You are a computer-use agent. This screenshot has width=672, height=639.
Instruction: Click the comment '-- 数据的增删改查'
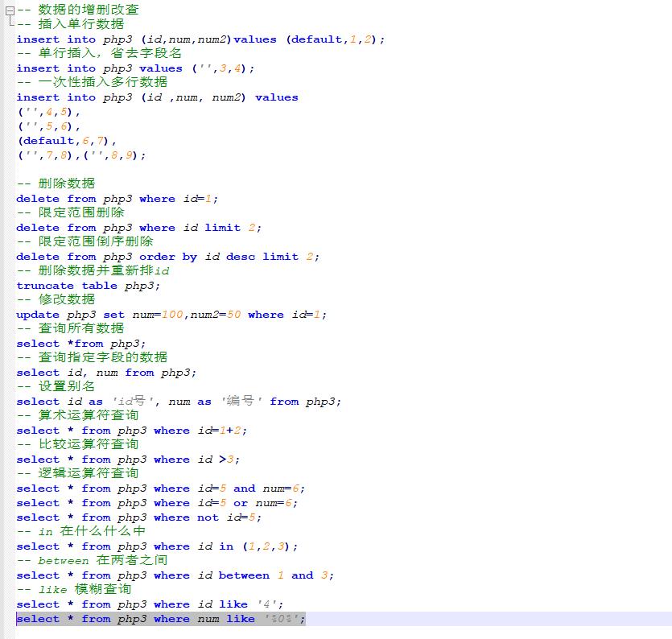pyautogui.click(x=77, y=10)
